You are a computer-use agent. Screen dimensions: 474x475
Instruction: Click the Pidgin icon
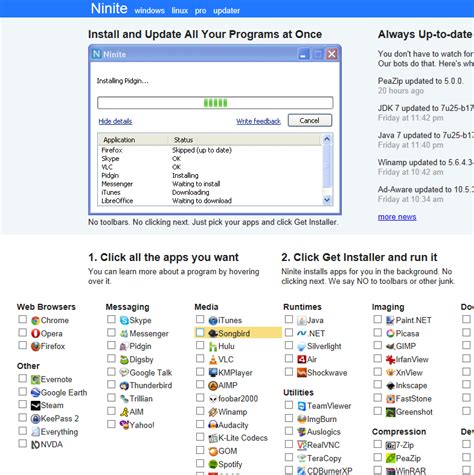[x=124, y=346]
